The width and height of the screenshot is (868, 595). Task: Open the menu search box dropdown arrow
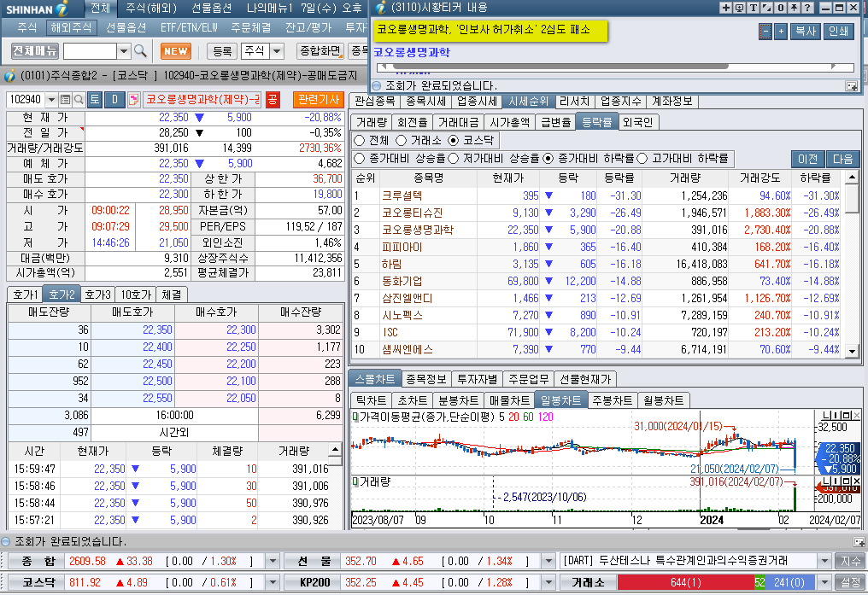coord(124,51)
